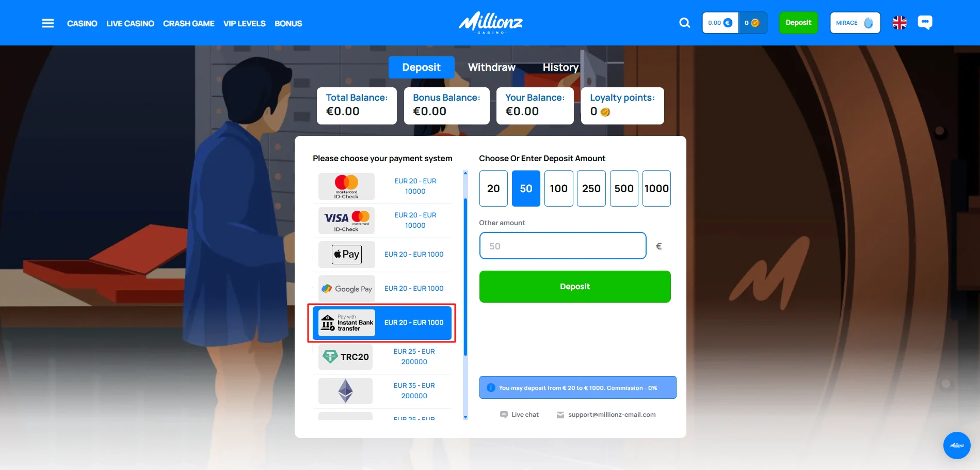Click the large green Deposit button
980x470 pixels.
[x=575, y=287]
